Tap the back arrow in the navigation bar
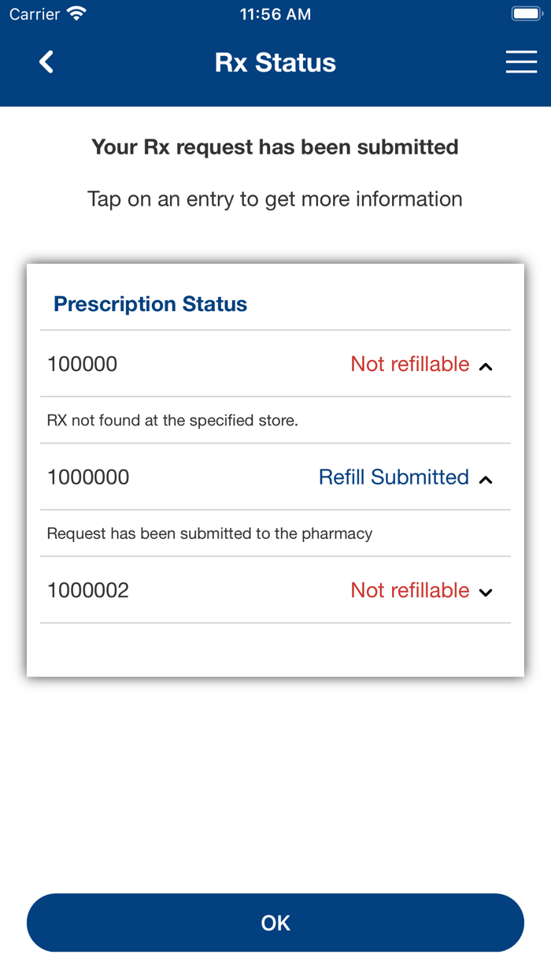 [45, 61]
